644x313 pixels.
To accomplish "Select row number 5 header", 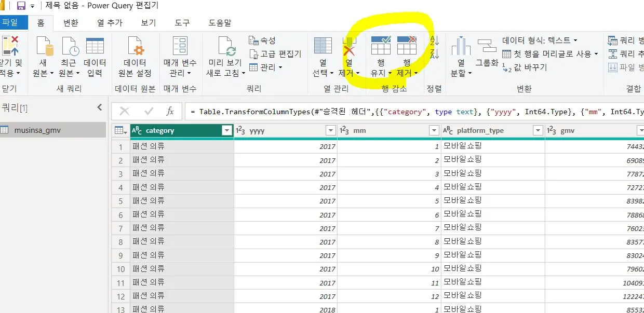I will (121, 201).
